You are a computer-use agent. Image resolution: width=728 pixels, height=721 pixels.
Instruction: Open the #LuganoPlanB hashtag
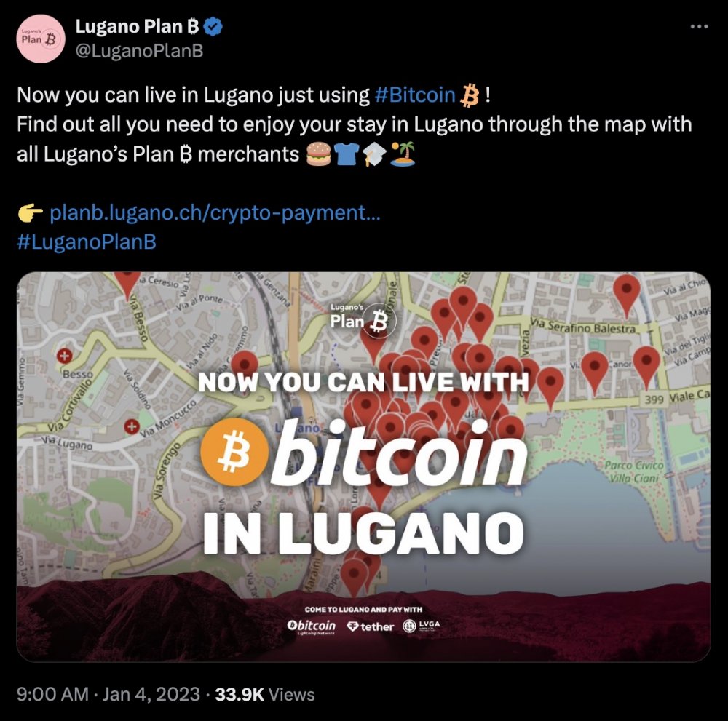[87, 242]
